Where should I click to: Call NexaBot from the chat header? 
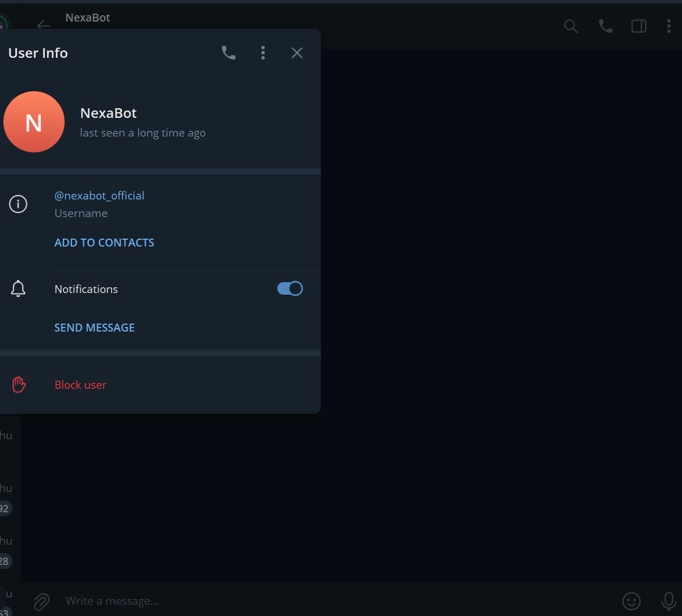coord(605,26)
